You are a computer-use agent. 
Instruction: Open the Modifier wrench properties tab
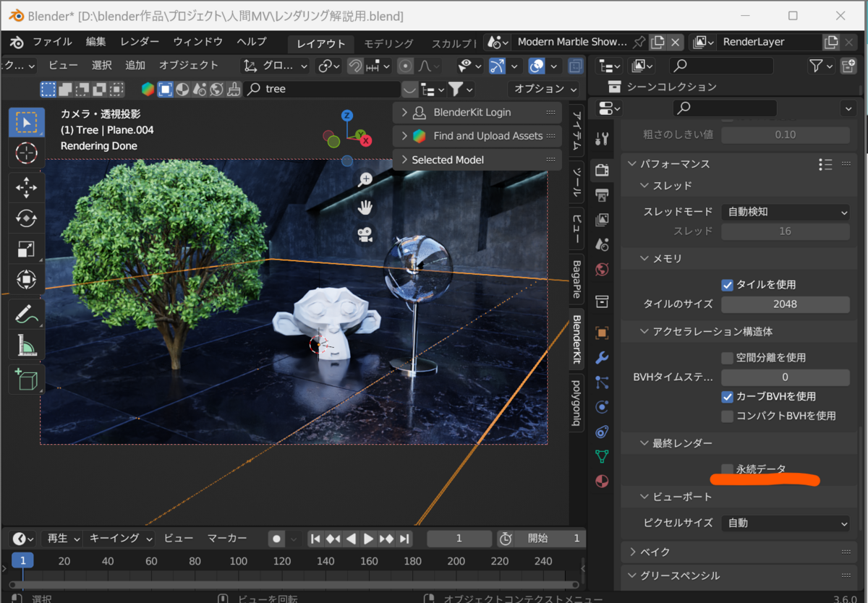pos(601,359)
